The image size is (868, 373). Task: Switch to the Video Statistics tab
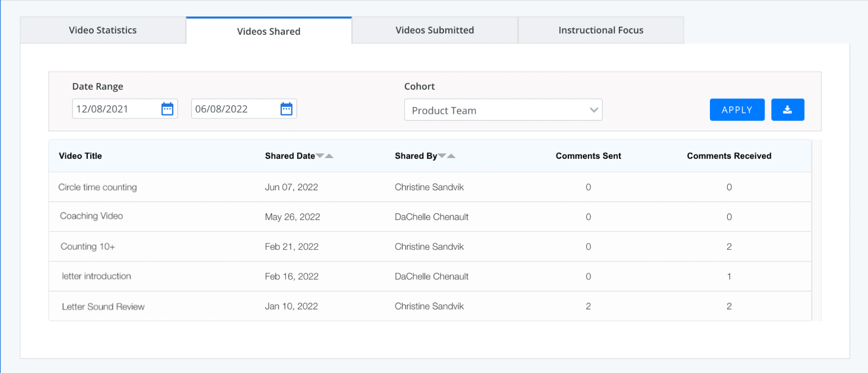click(x=103, y=30)
